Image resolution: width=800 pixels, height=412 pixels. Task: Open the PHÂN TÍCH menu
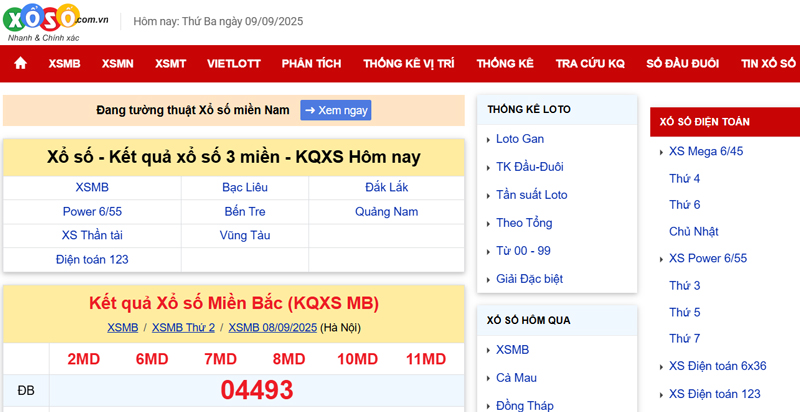(311, 64)
